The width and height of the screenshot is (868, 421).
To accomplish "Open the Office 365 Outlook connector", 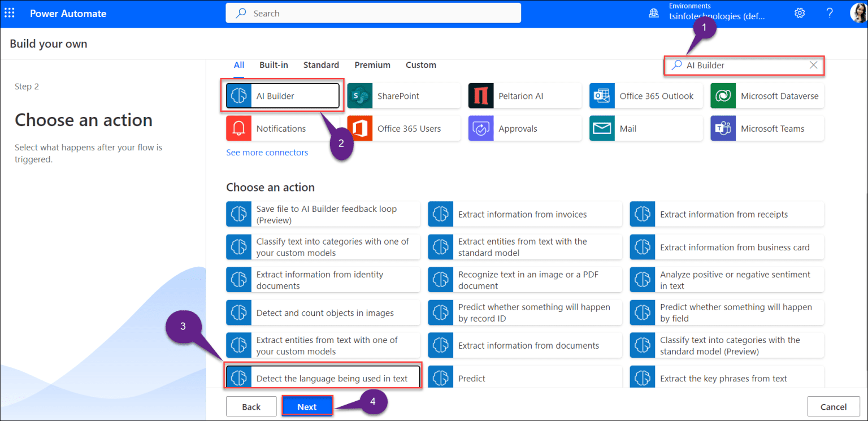I will (645, 96).
